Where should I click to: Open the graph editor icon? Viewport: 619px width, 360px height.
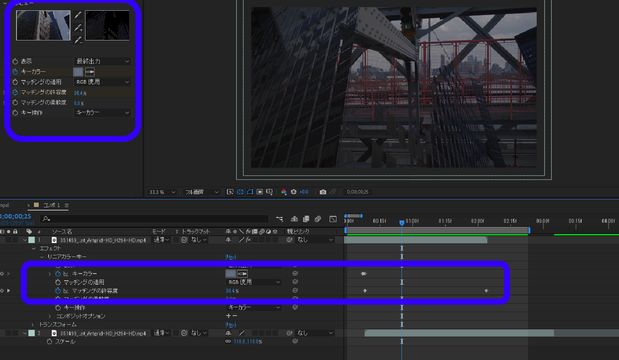[x=333, y=219]
